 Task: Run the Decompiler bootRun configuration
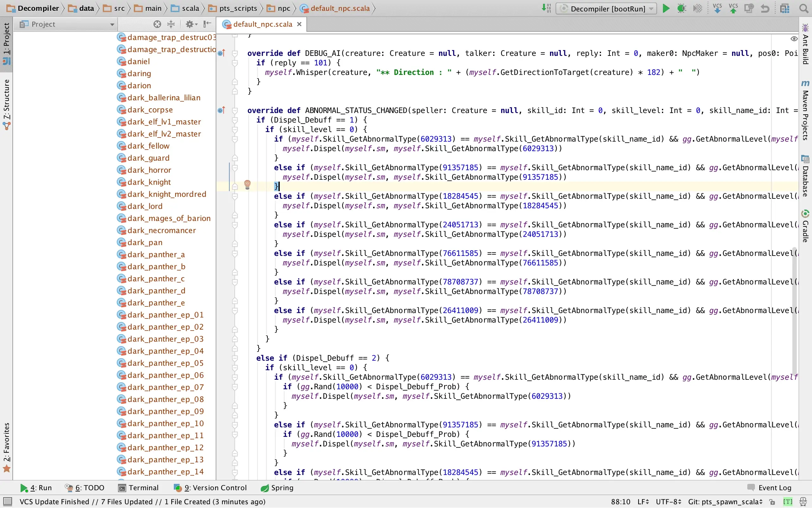pyautogui.click(x=666, y=8)
